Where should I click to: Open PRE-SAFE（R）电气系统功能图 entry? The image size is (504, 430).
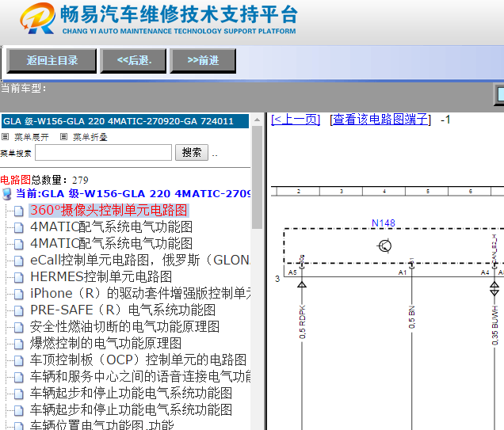[x=123, y=310]
